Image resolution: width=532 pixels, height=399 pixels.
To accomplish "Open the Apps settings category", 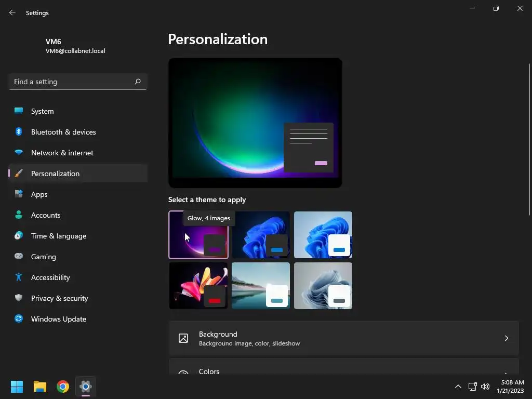I will click(78, 194).
